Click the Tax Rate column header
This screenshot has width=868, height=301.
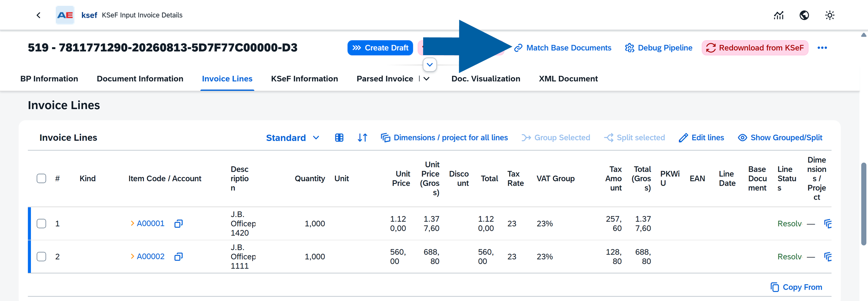[x=515, y=178]
